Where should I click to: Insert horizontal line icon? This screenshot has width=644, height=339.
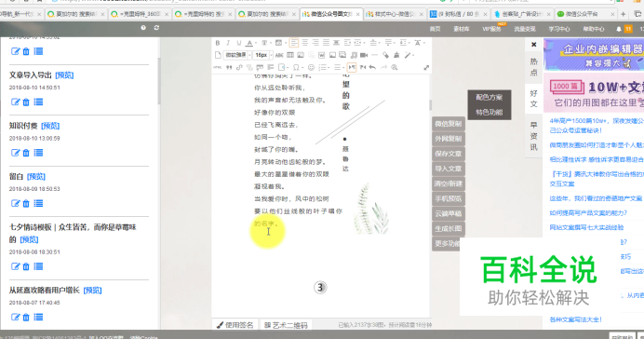coord(374,55)
